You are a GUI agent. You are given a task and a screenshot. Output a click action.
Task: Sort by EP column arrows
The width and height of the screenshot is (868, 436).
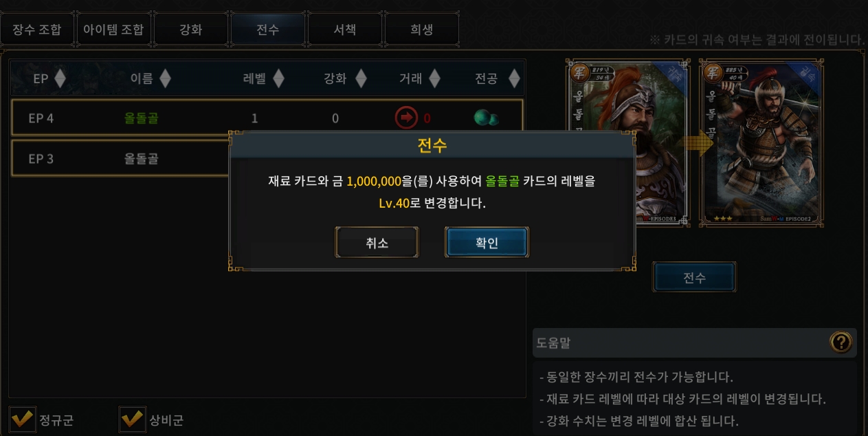[x=60, y=78]
